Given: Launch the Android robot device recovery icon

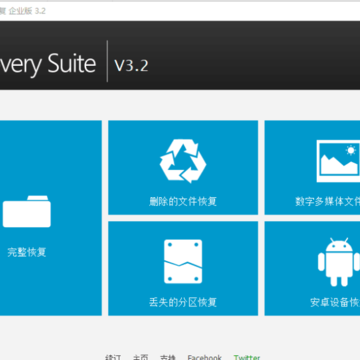Looking at the screenshot, I should [x=339, y=262].
